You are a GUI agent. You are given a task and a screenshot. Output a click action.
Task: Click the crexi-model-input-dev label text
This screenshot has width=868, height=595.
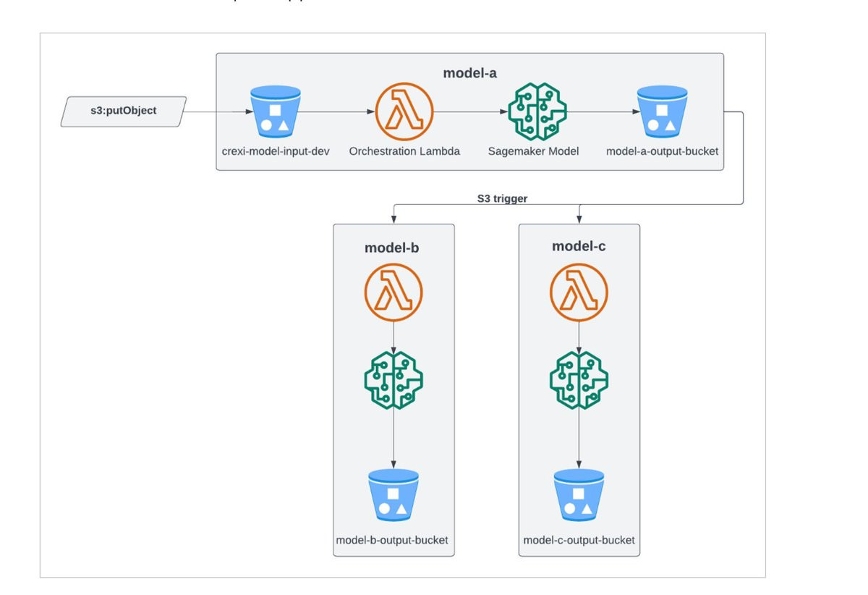coord(276,152)
